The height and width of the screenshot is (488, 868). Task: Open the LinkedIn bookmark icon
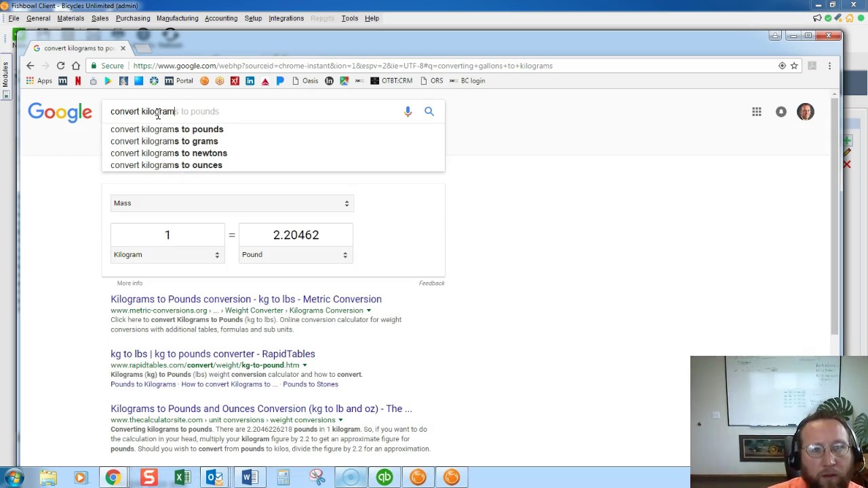click(250, 81)
